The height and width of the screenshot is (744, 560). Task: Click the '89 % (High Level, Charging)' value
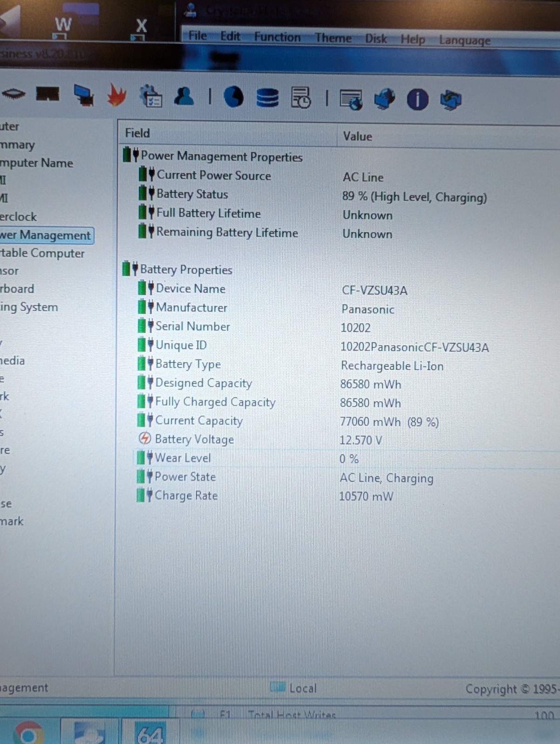414,197
